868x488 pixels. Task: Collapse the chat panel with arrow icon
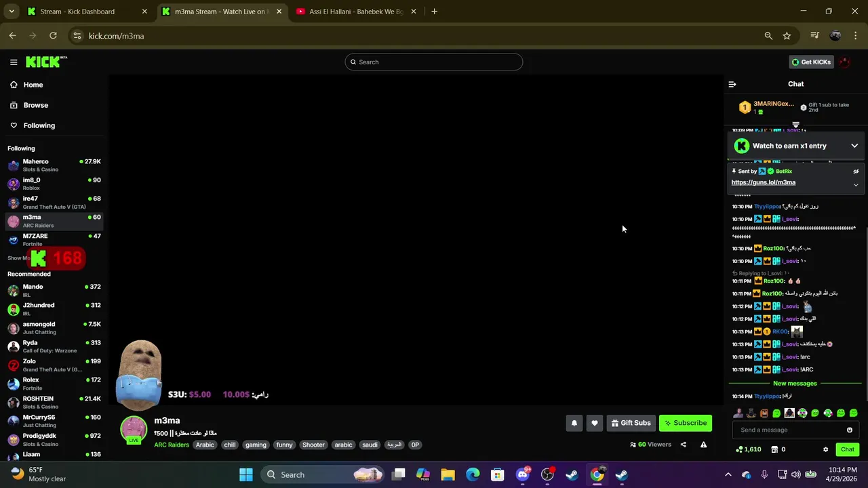tap(732, 84)
